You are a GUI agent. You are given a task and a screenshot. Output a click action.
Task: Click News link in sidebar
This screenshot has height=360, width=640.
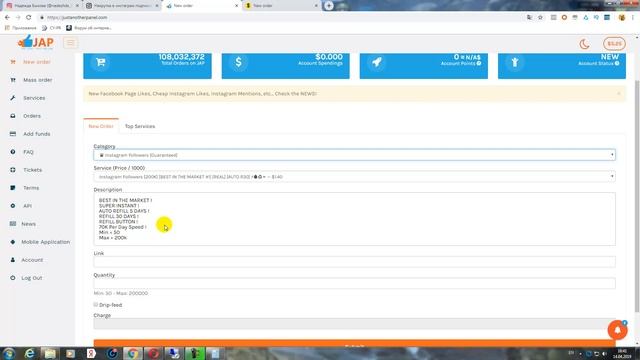pyautogui.click(x=29, y=224)
